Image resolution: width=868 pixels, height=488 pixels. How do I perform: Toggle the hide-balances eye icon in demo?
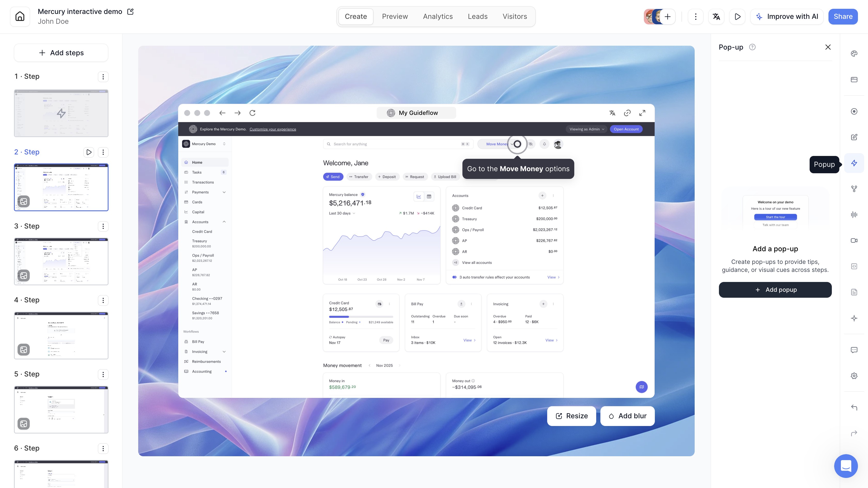tap(531, 144)
